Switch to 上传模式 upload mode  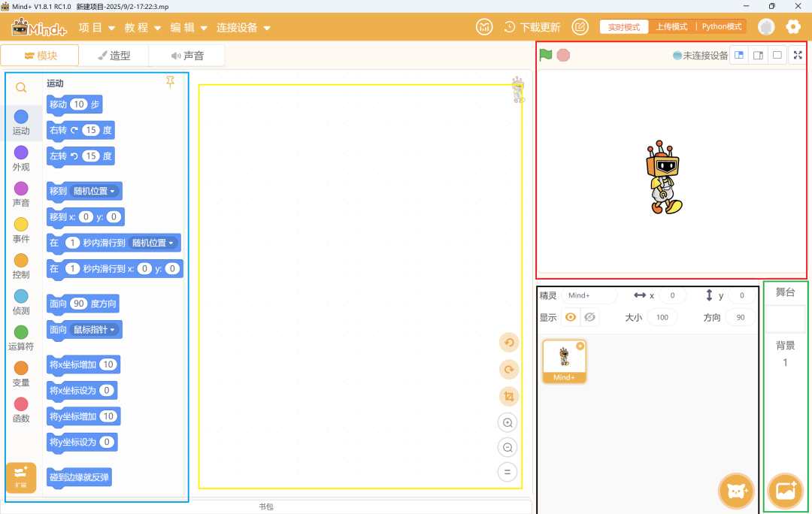[x=671, y=27]
